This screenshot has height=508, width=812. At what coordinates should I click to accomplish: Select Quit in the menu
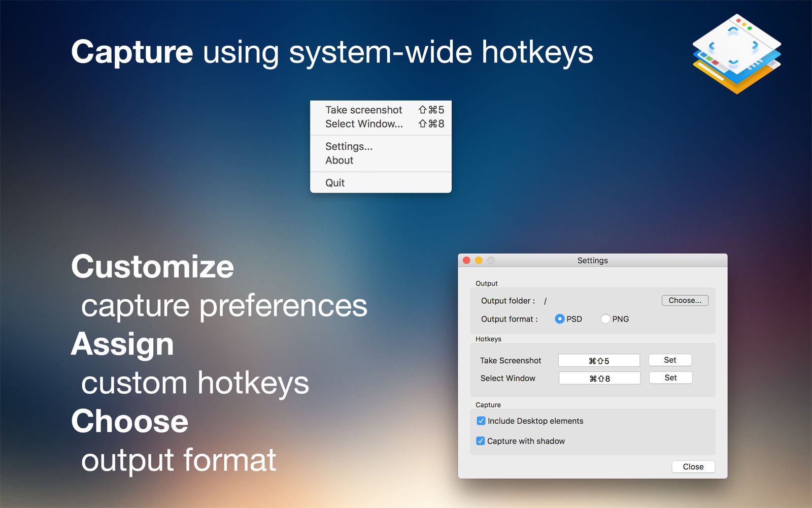381,183
